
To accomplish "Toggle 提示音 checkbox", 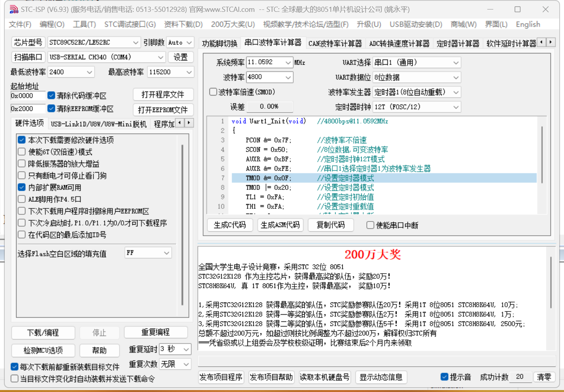I will pos(445,377).
